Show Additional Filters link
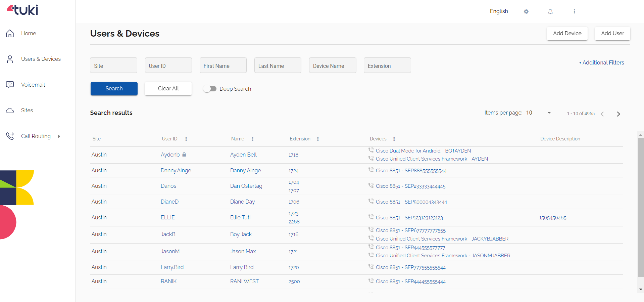 point(601,62)
